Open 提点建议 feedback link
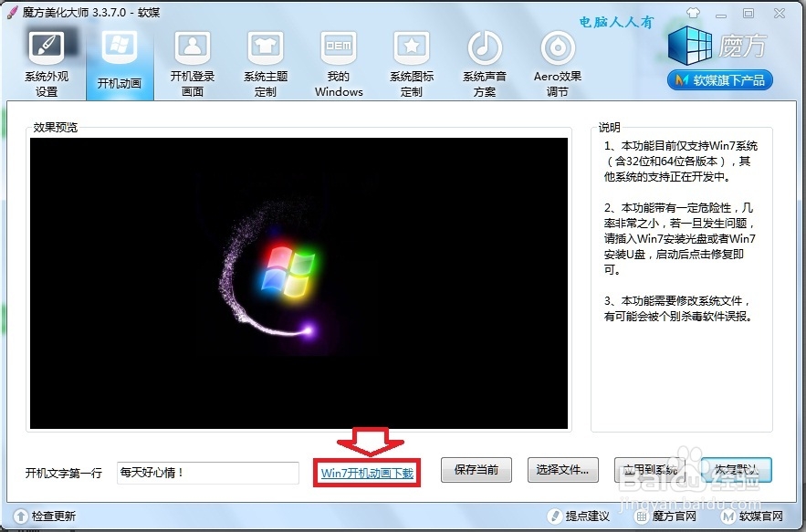The width and height of the screenshot is (806, 532). point(587,516)
